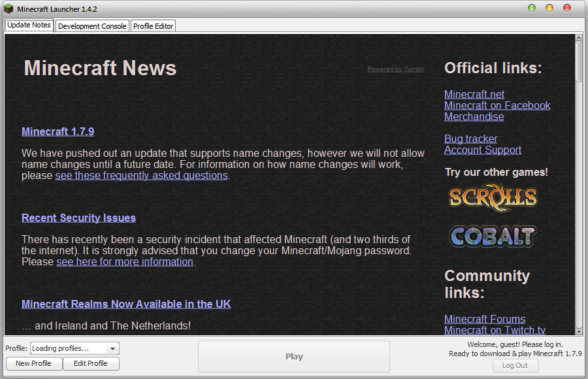Open the Profile dropdown list

112,349
